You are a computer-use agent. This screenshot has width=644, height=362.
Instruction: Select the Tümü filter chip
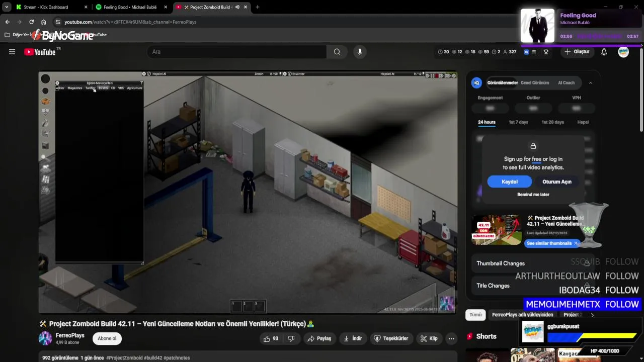pos(475,315)
